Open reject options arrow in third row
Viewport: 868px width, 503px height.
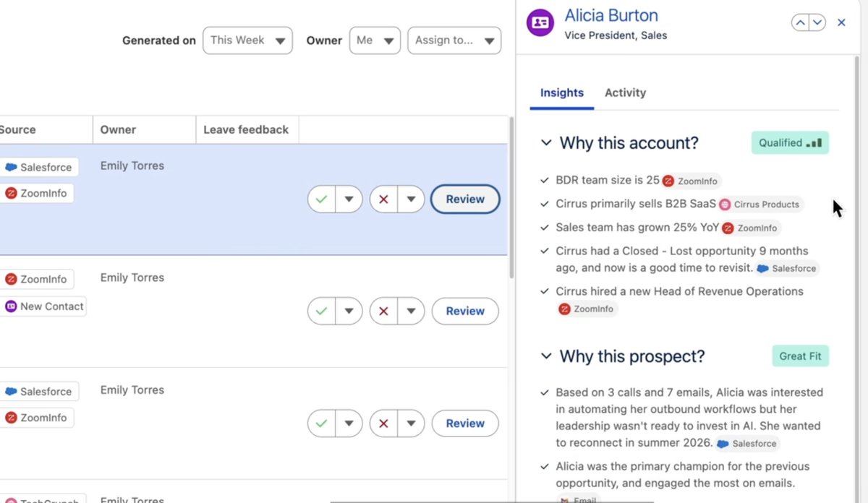411,424
